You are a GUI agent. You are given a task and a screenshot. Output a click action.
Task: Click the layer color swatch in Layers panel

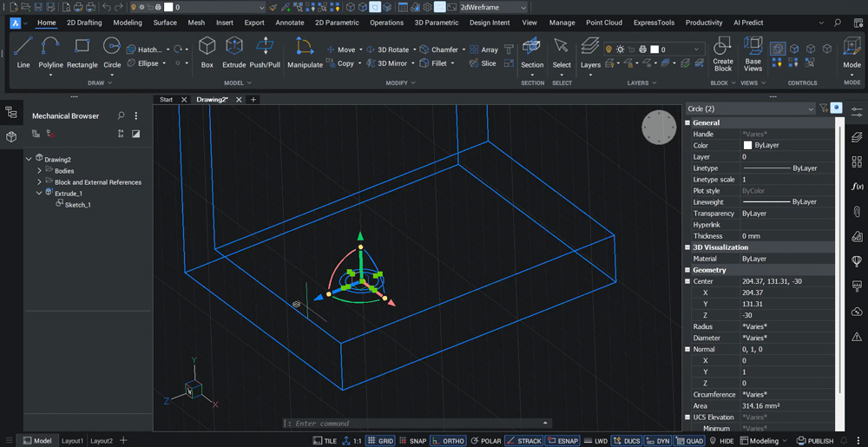pos(654,49)
